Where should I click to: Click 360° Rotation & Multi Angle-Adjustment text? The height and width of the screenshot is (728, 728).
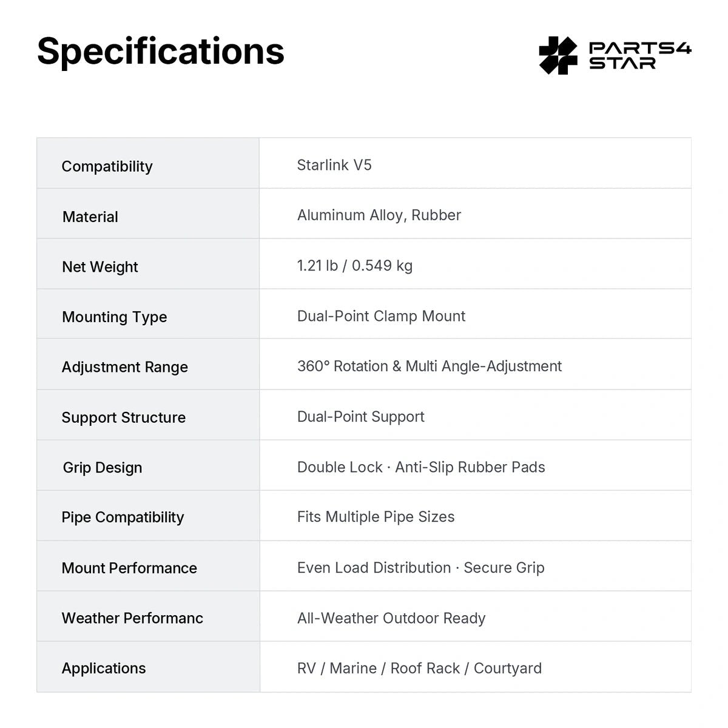[430, 366]
